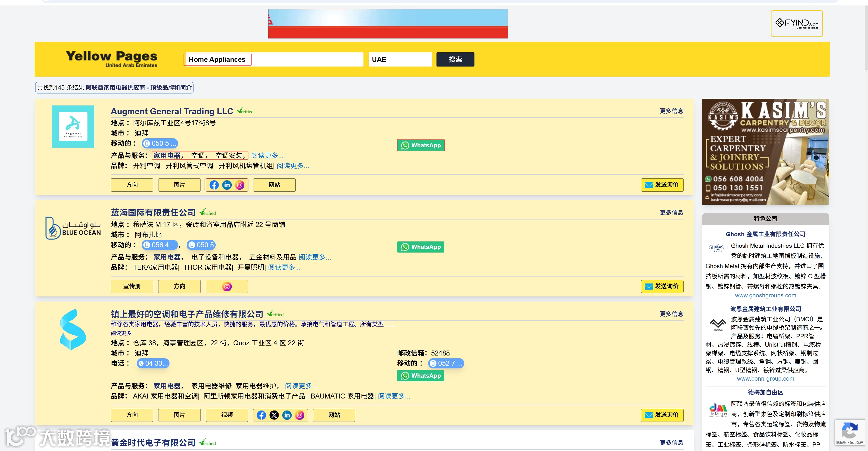
Task: Expand 阅读更多 for Augment's products and services
Action: [x=267, y=155]
